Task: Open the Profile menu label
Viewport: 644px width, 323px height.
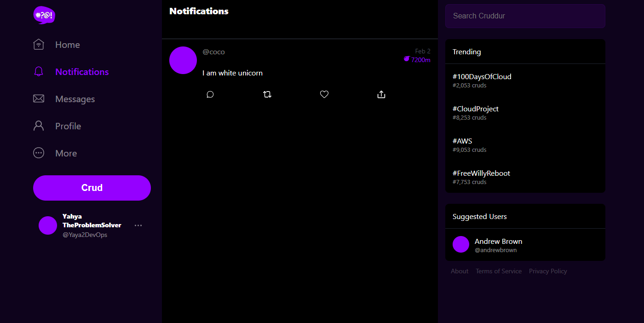Action: (x=68, y=126)
